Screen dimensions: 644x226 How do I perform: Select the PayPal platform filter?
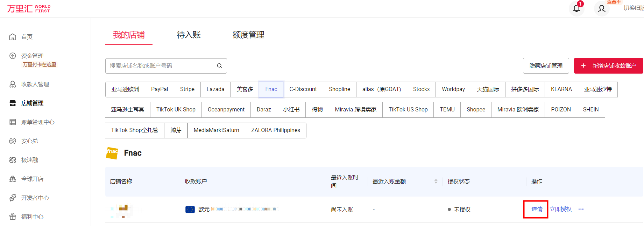pos(160,89)
